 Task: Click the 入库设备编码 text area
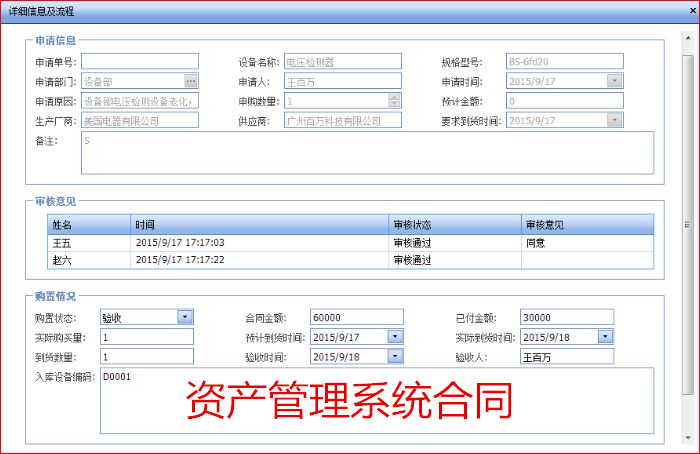pyautogui.click(x=377, y=400)
